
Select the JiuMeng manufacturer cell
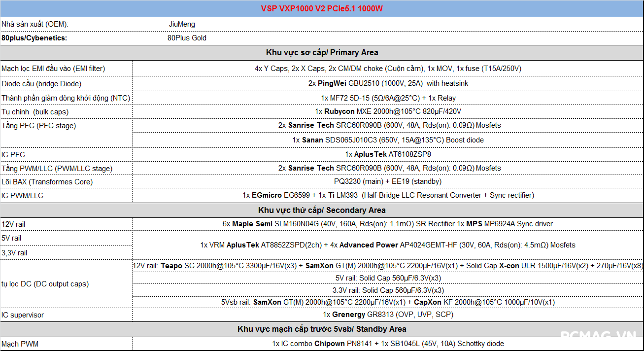point(182,24)
